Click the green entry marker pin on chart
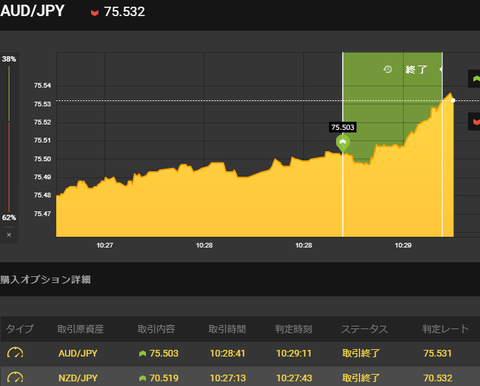The image size is (480, 386). [x=343, y=143]
